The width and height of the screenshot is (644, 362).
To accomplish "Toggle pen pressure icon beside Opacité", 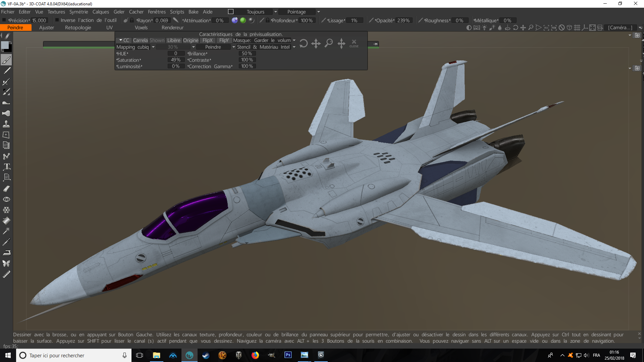I will click(x=371, y=20).
